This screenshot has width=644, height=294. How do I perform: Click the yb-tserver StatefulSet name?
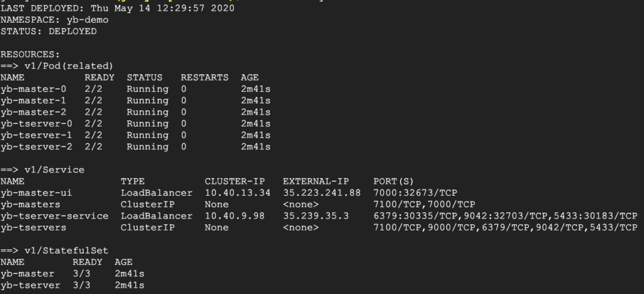(30, 285)
